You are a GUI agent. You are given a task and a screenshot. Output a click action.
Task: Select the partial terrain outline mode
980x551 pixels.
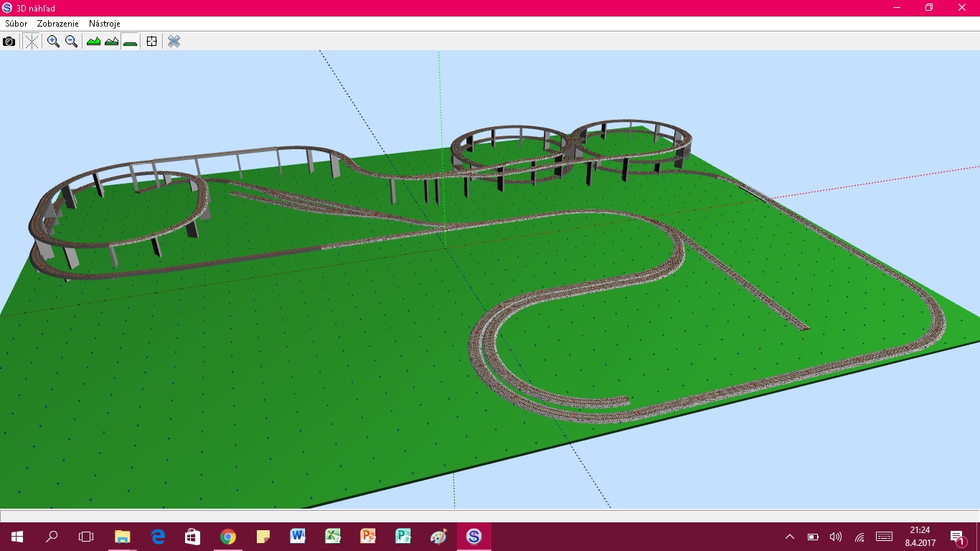point(111,42)
